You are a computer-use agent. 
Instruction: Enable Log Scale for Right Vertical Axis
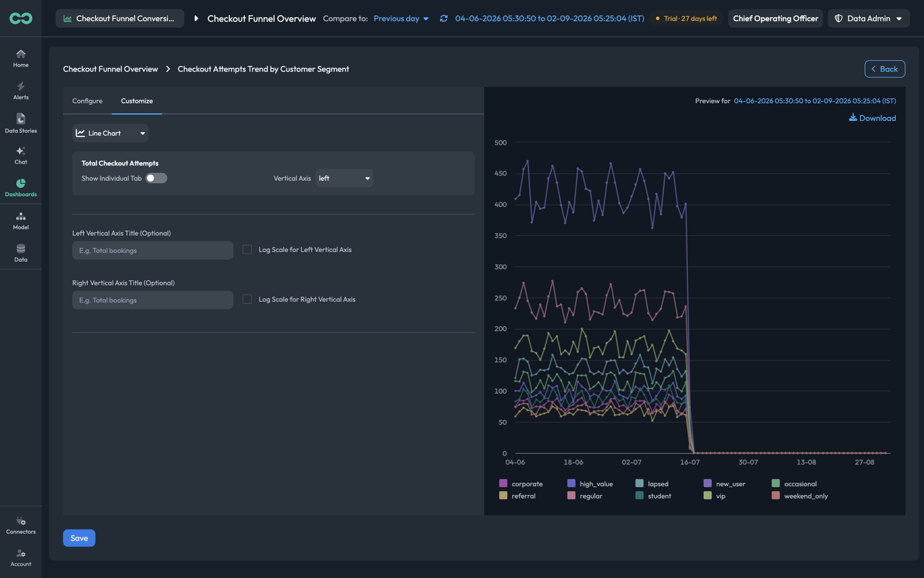pyautogui.click(x=247, y=299)
